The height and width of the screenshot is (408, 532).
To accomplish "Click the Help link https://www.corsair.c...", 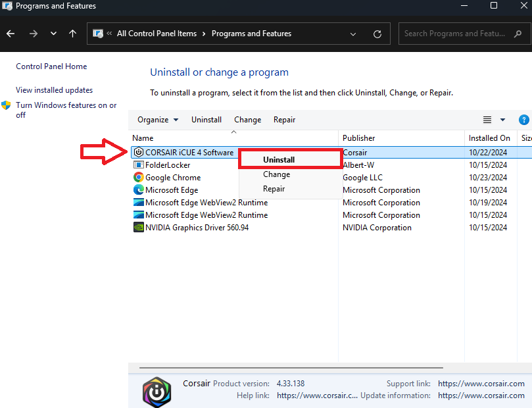I will pos(317,395).
